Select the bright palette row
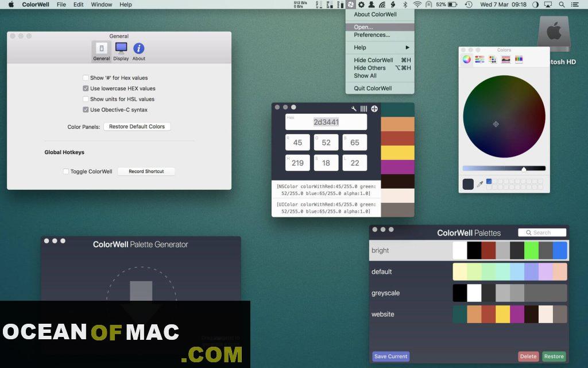This screenshot has height=368, width=588. click(x=469, y=251)
